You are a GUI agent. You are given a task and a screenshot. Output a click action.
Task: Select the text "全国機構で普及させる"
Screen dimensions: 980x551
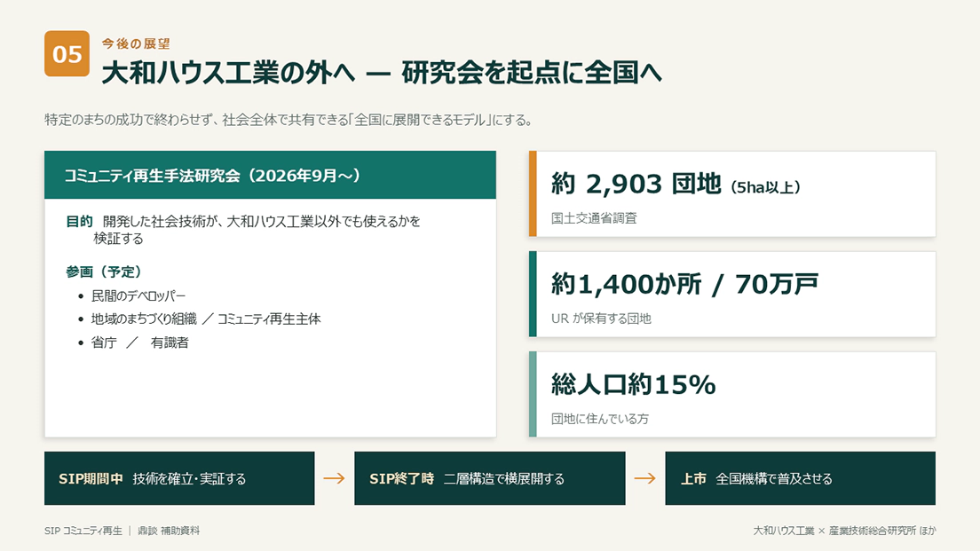pos(774,478)
